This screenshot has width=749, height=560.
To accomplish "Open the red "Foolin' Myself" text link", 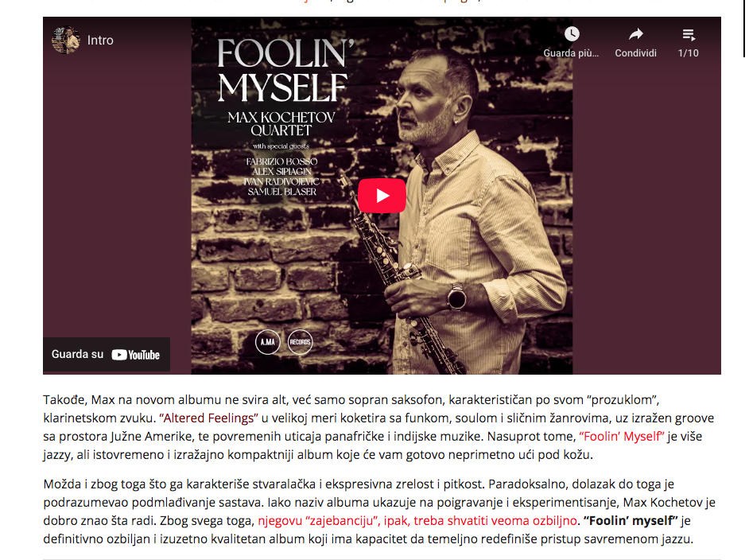I will [x=622, y=436].
